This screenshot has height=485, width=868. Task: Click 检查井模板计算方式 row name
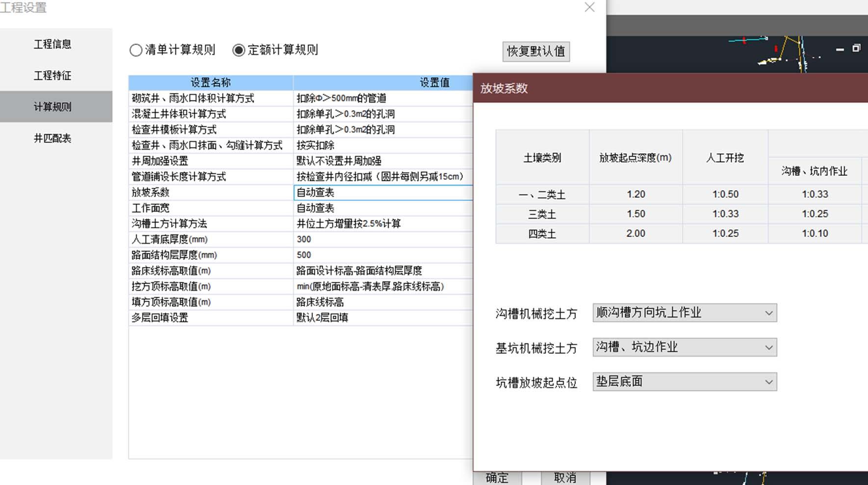point(174,130)
